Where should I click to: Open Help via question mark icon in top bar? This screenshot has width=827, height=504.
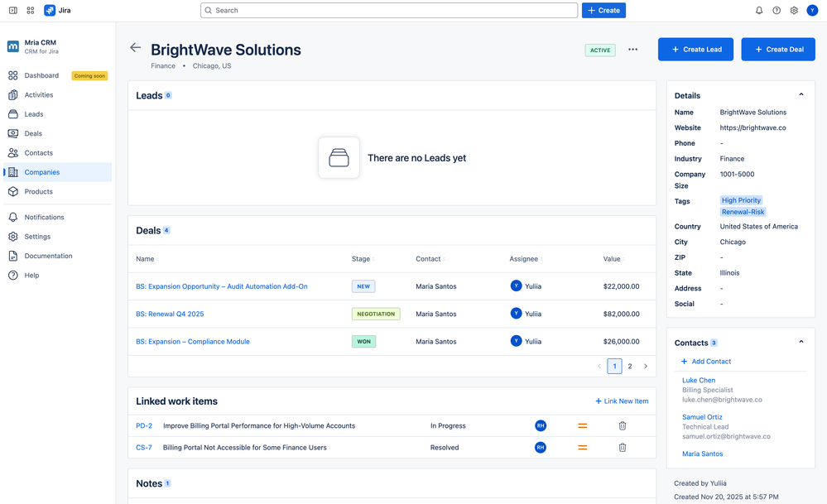point(774,10)
